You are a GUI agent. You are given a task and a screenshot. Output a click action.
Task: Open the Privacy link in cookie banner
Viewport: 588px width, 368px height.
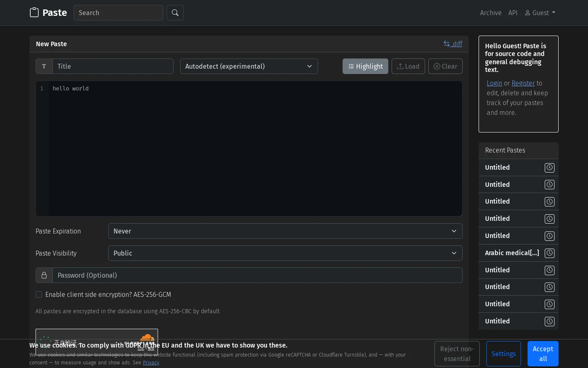point(151,363)
